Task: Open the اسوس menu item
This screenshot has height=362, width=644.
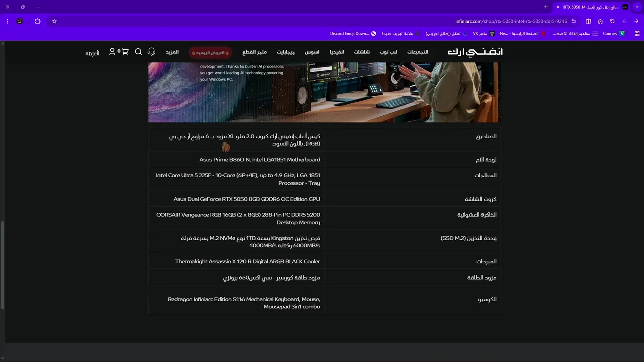Action: [312, 52]
